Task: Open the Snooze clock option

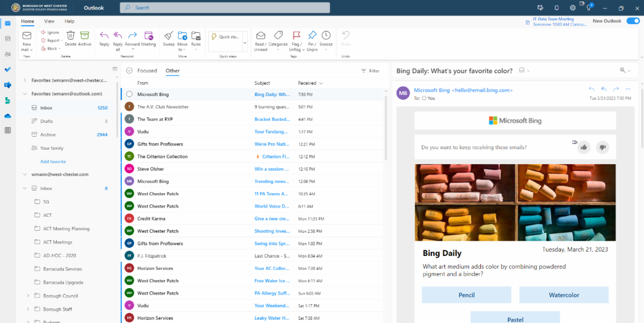Action: pyautogui.click(x=326, y=36)
